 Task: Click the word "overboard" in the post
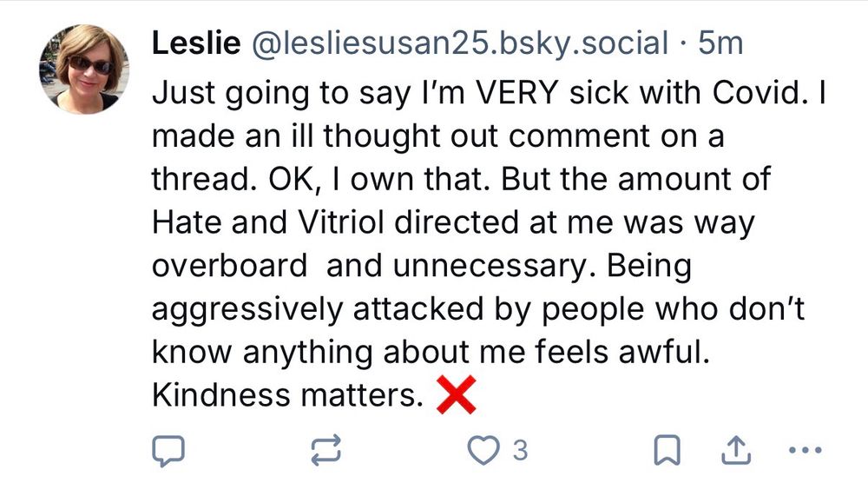[229, 266]
